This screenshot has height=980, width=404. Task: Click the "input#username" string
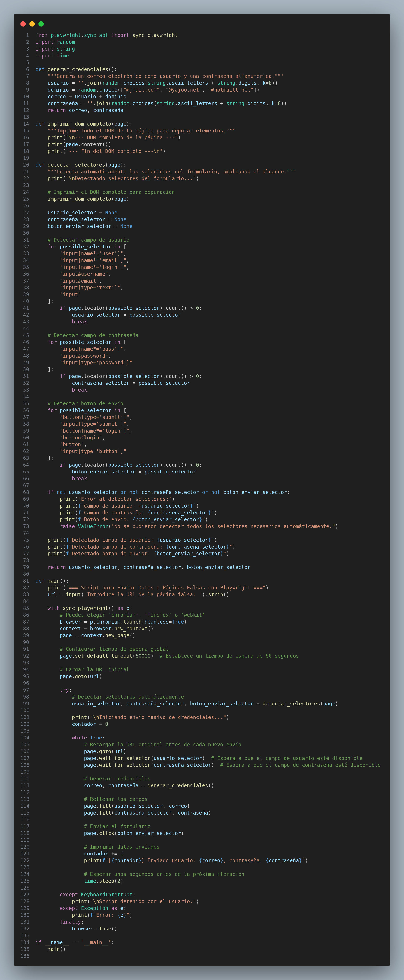(x=84, y=274)
